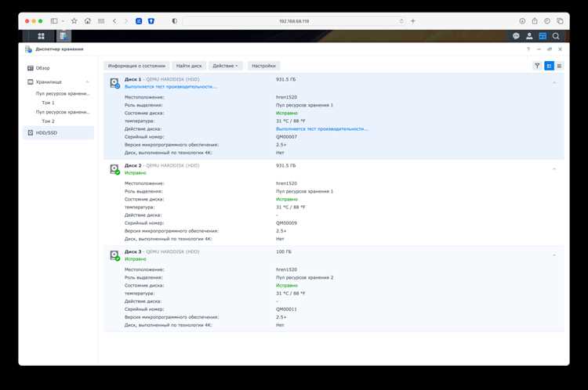The width and height of the screenshot is (588, 390).
Task: Show Safari tab overview icon
Action: pos(560,21)
